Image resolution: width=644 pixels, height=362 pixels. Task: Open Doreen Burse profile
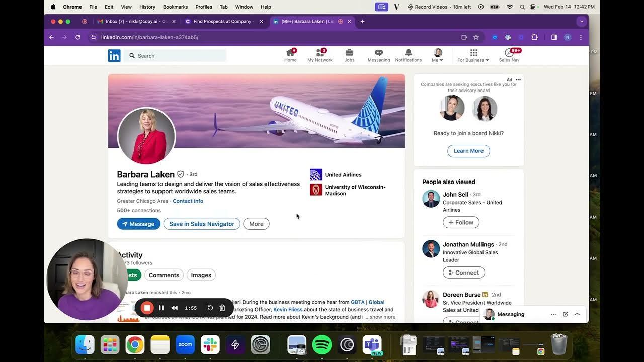tap(461, 295)
